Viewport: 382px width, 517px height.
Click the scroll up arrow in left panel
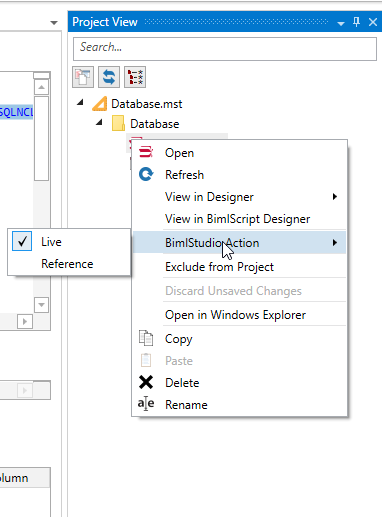point(41,87)
